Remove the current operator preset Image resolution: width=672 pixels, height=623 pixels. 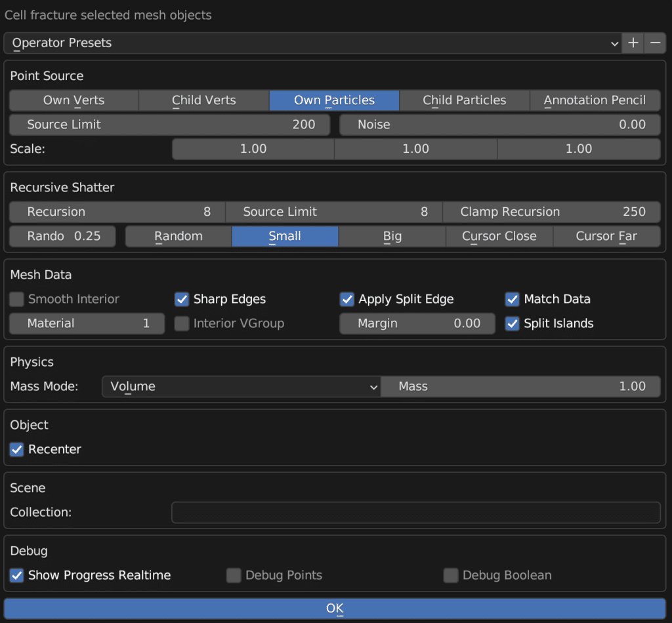click(x=656, y=43)
